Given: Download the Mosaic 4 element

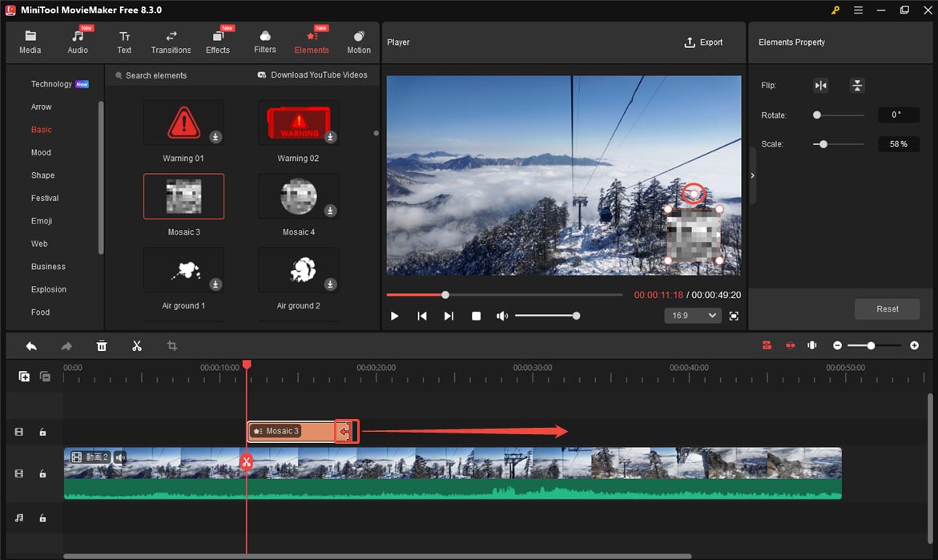Looking at the screenshot, I should click(x=329, y=211).
